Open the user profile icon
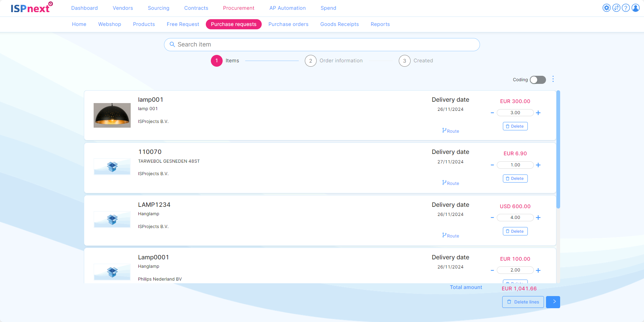The width and height of the screenshot is (644, 322). point(636,8)
